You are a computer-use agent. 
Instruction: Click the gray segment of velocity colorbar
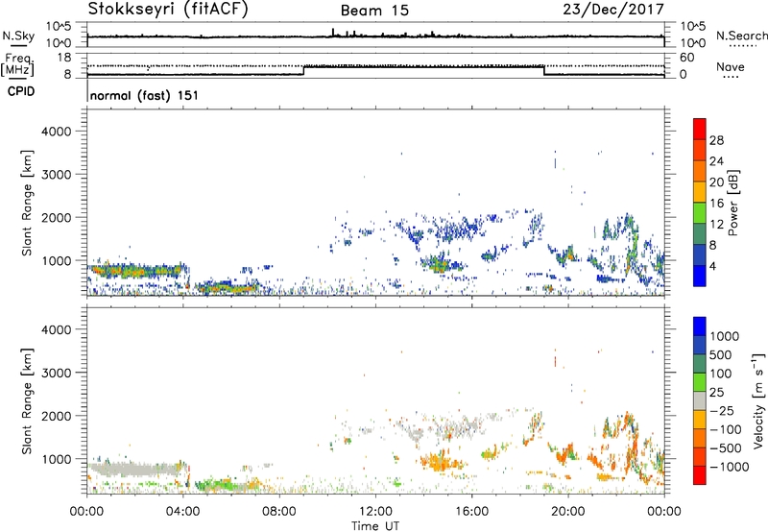(x=700, y=400)
